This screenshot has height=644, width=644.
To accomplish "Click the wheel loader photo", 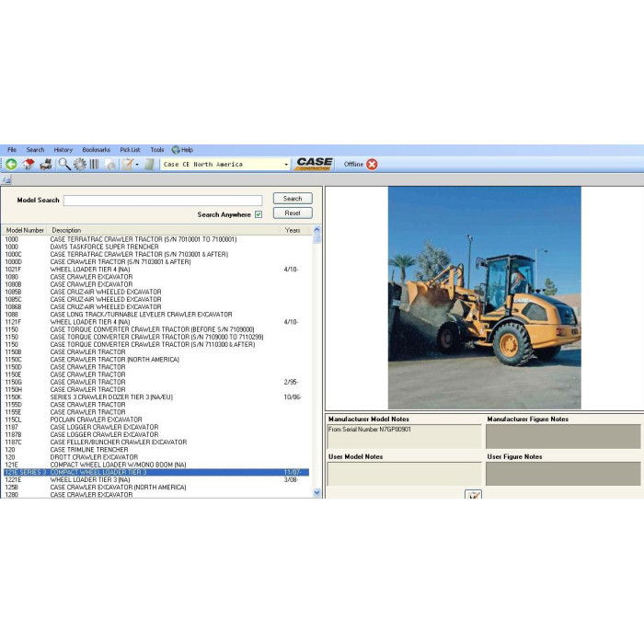I will point(485,298).
